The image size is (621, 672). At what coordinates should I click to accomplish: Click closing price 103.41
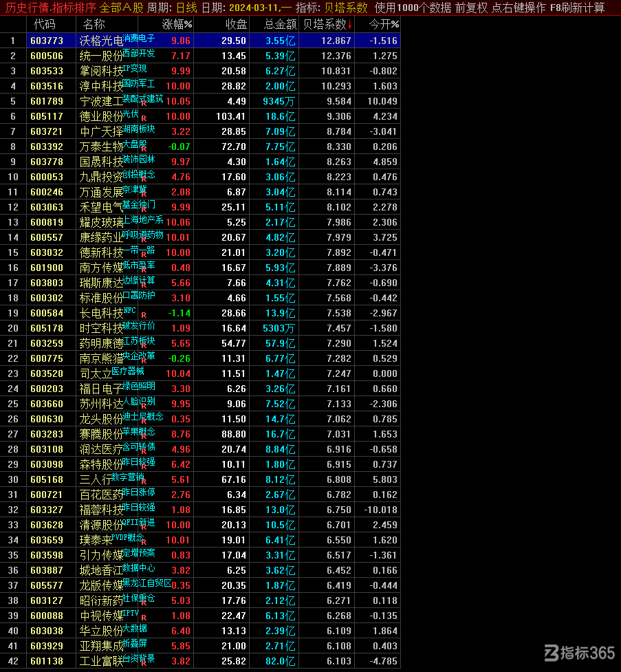tap(230, 116)
